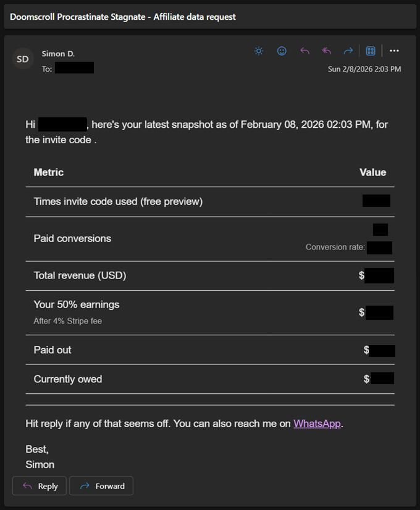Image resolution: width=420 pixels, height=510 pixels.
Task: Click the double-arrow Reply All icon
Action: pyautogui.click(x=327, y=51)
